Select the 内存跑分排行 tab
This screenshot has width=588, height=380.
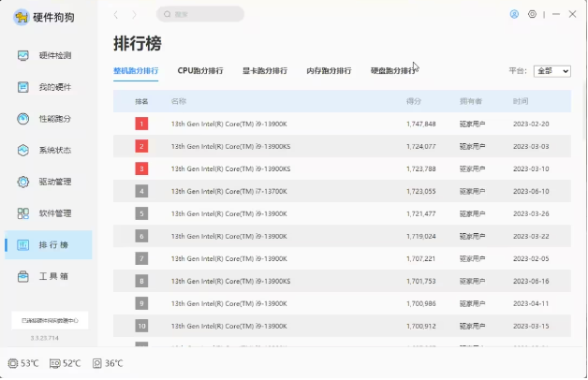point(329,71)
